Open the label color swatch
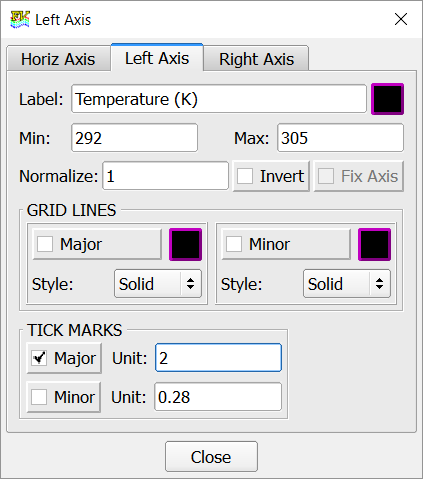The height and width of the screenshot is (479, 423). [x=387, y=99]
